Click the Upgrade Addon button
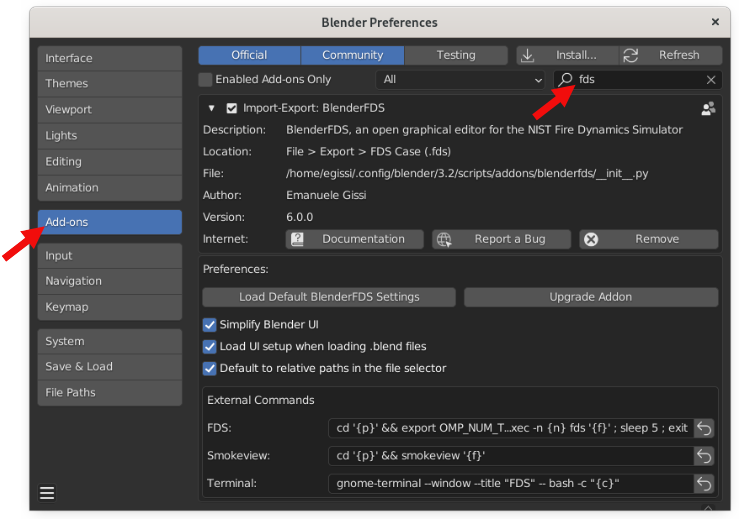The width and height of the screenshot is (740, 520). pos(591,297)
